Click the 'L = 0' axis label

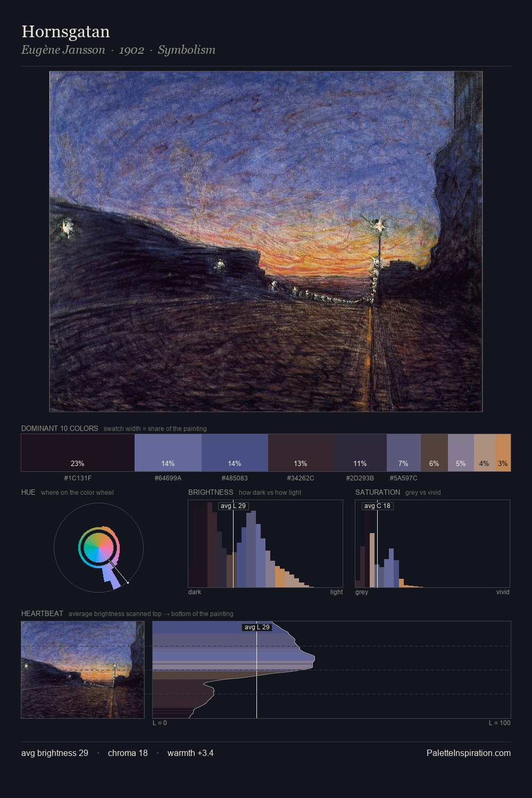point(160,723)
